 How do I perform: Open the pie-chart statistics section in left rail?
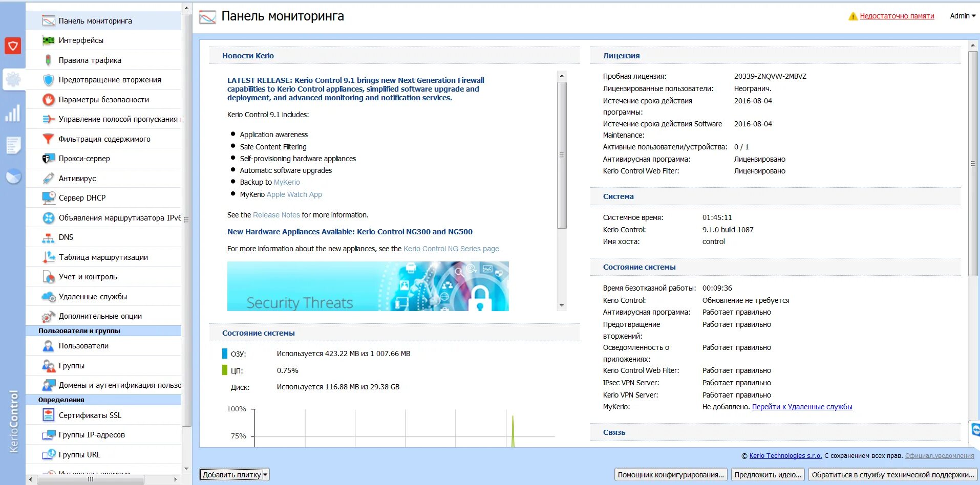(13, 177)
